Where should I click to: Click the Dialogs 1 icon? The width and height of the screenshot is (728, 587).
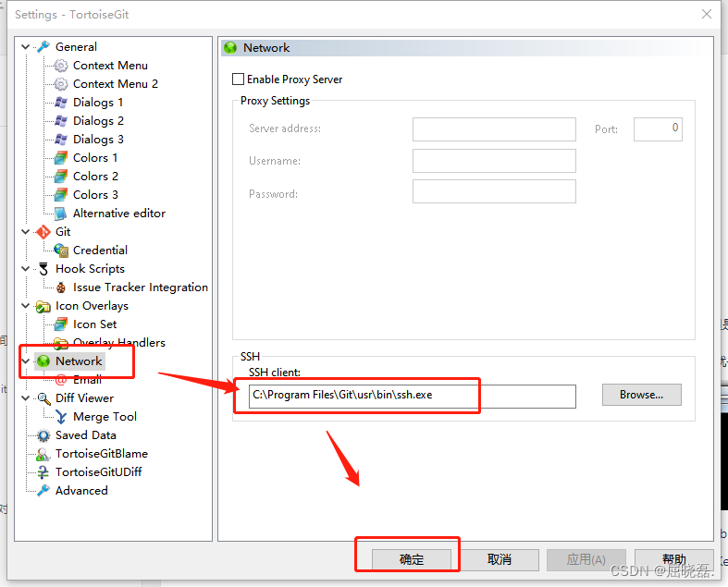pos(61,103)
